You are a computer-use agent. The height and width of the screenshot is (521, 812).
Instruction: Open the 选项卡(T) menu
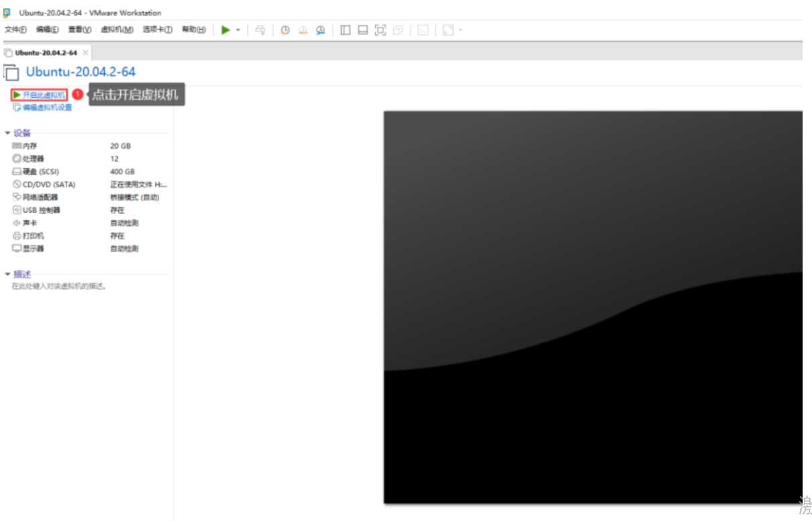pyautogui.click(x=157, y=30)
